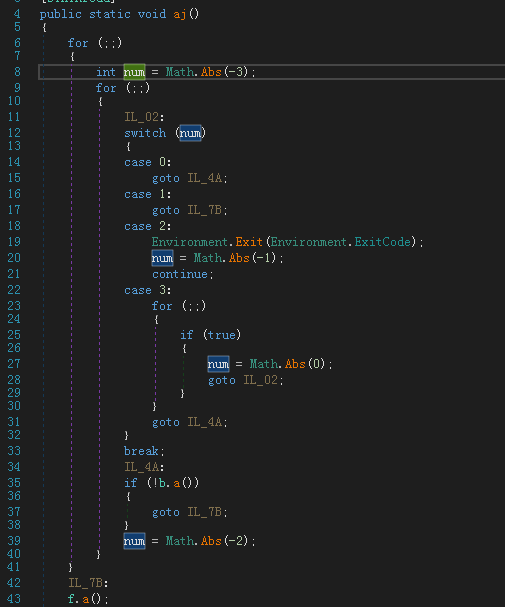Follow the "Abs" method reference on line 8
This screenshot has width=505, height=607.
pyautogui.click(x=211, y=72)
